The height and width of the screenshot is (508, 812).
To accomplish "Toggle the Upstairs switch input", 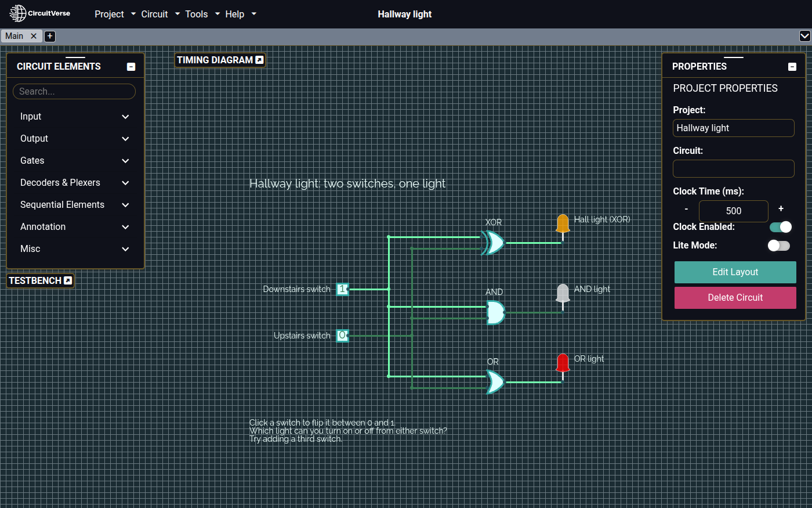I will 342,336.
